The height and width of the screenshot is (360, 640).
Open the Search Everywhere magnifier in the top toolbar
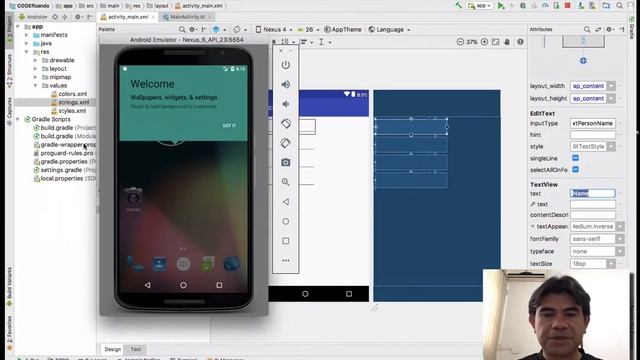[x=620, y=6]
